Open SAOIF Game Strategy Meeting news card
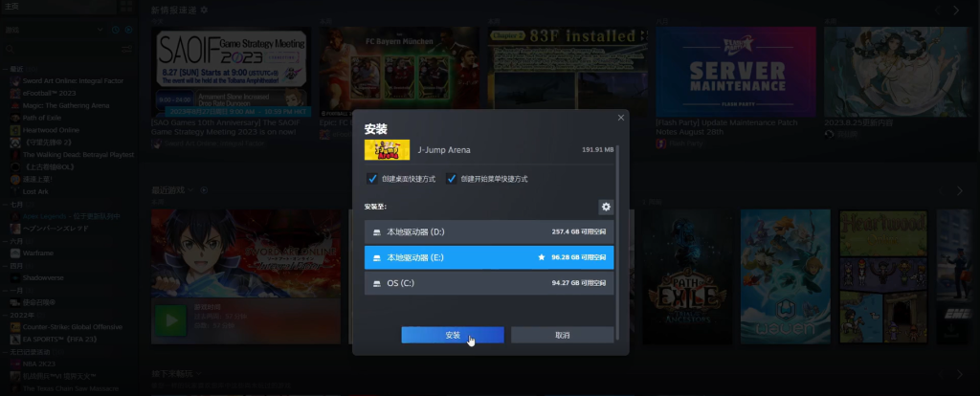The width and height of the screenshot is (980, 396). (x=231, y=72)
